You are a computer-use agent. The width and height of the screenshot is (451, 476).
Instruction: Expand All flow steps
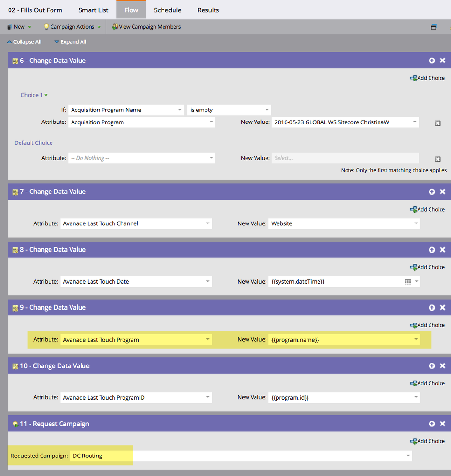(70, 42)
